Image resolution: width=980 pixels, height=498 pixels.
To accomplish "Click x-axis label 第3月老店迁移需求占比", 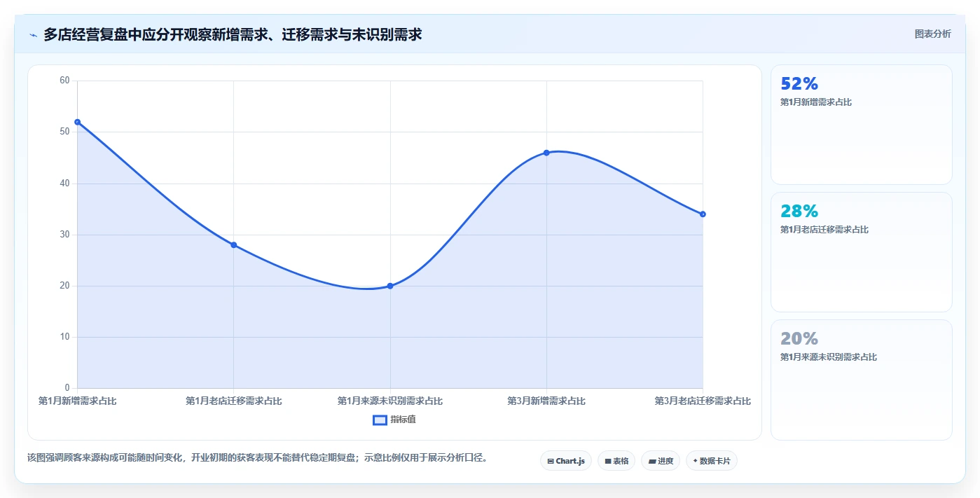I will pyautogui.click(x=703, y=401).
